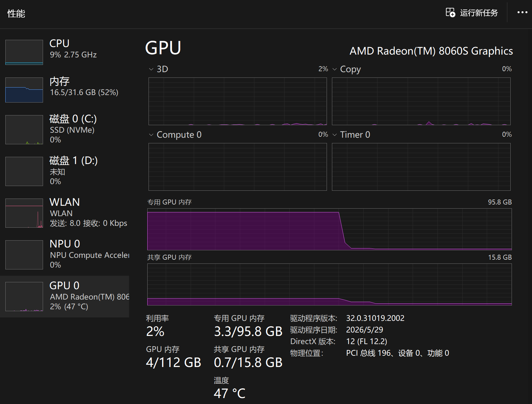Click the 0.7/15.8 GB shared memory value
The width and height of the screenshot is (532, 404).
(248, 363)
